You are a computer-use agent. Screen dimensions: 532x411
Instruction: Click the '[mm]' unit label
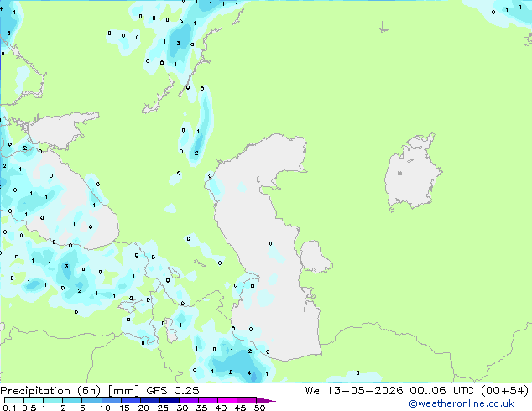(123, 391)
